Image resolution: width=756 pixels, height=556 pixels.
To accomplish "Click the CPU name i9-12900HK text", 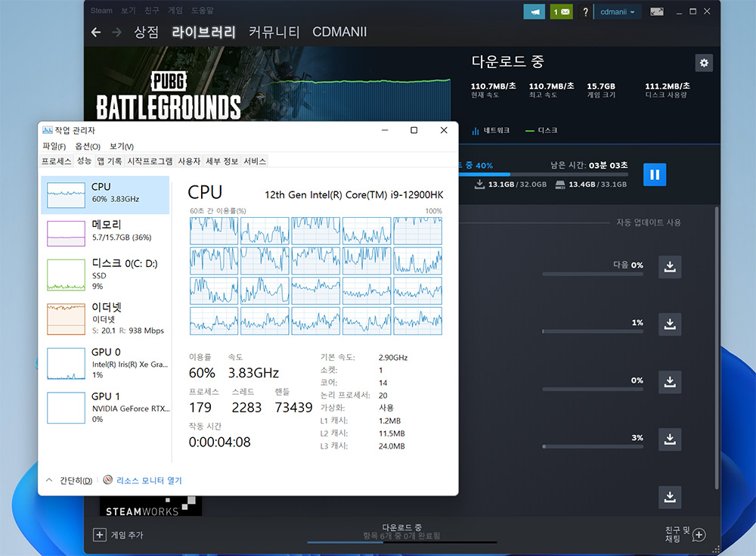I will 354,195.
